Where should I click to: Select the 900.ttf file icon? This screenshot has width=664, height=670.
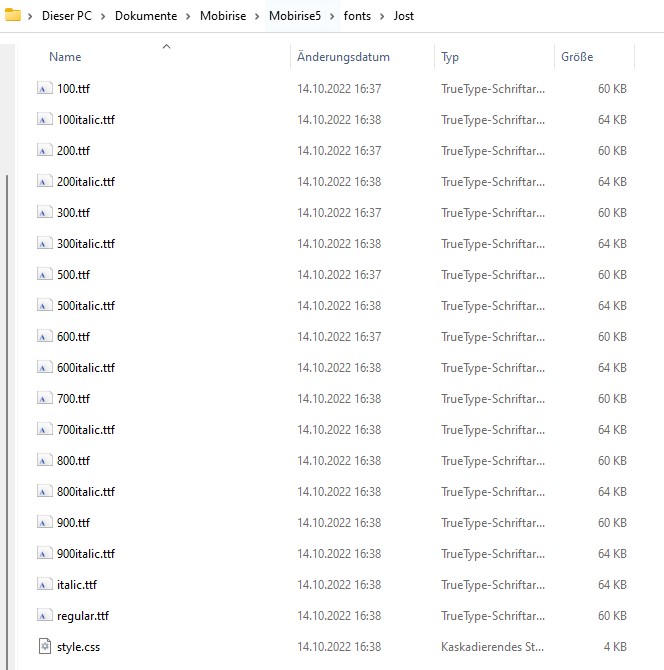coord(44,523)
